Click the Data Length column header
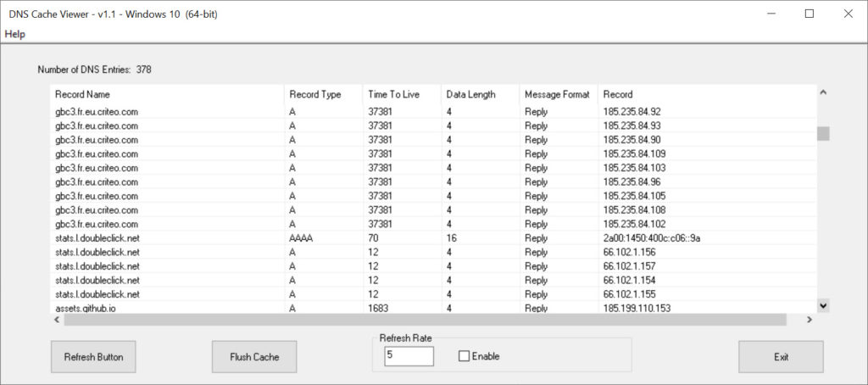This screenshot has height=385, width=868. click(481, 95)
